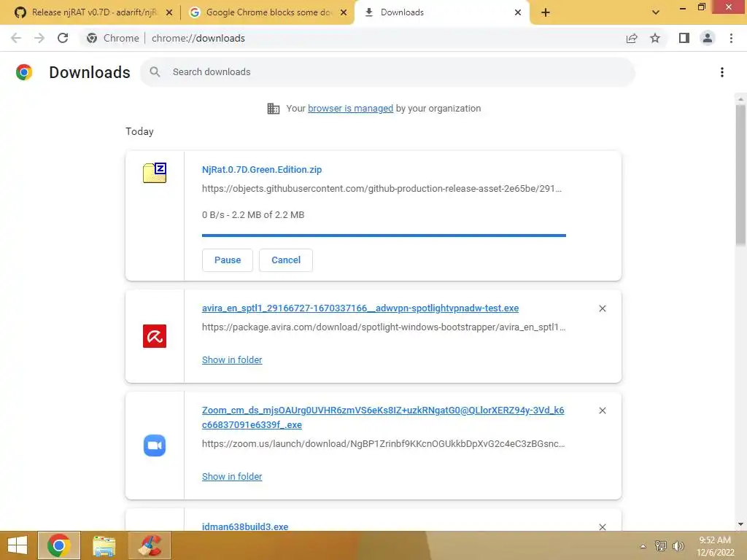Close the Google Chrome blocks tab
The image size is (747, 560).
pyautogui.click(x=344, y=12)
